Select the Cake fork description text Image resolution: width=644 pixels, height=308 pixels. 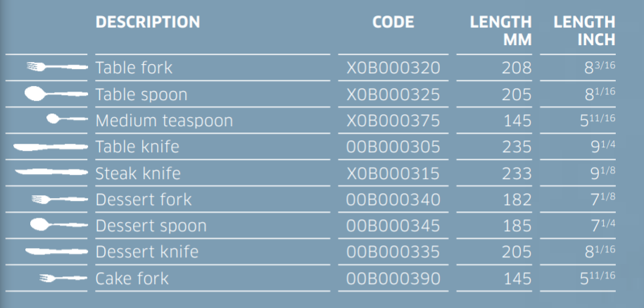click(x=132, y=278)
